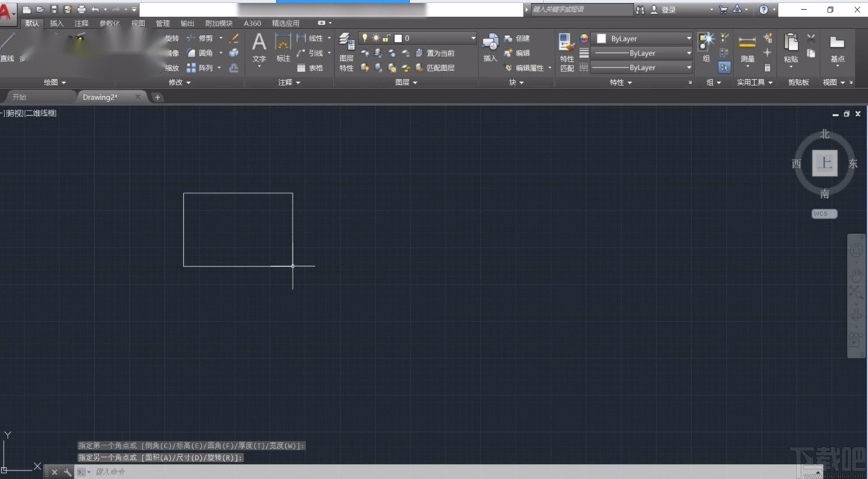Select the Trim (修剪) tool
868x479 pixels.
[x=200, y=38]
